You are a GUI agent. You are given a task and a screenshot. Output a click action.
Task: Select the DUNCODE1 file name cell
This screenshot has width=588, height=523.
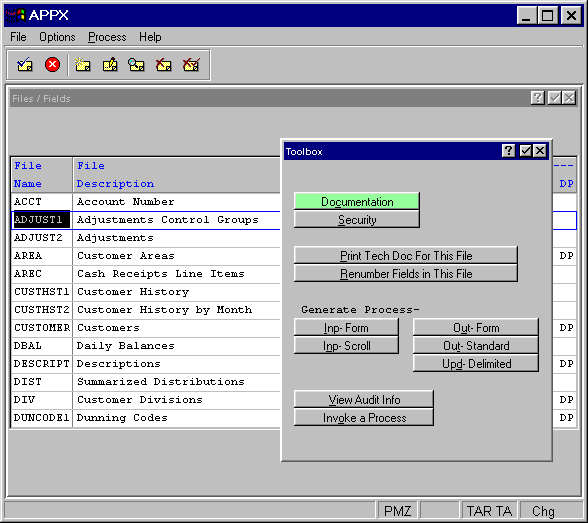(x=41, y=418)
